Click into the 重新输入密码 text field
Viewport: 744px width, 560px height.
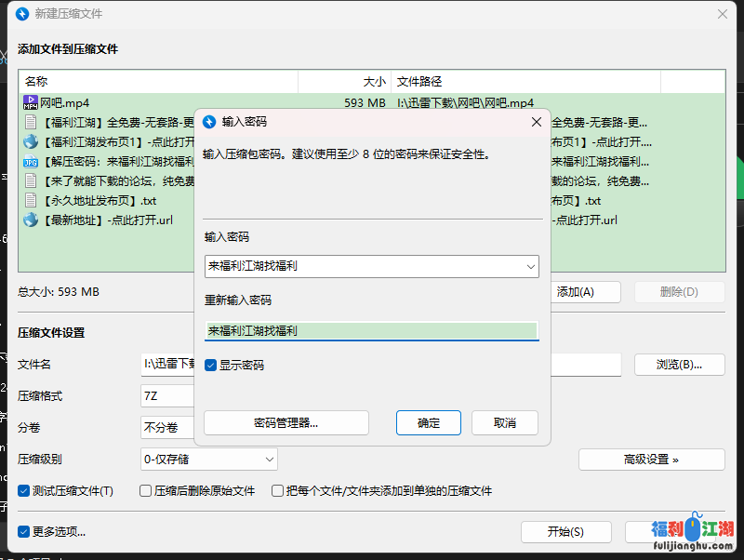tap(371, 331)
